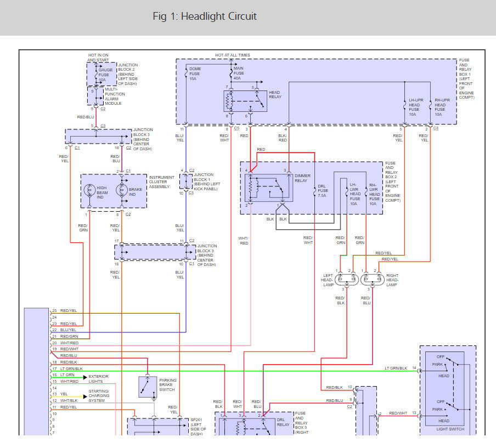The image size is (496, 448).
Task: Click the 'RED/BLU' label beside pin 8
Action: (x=334, y=401)
